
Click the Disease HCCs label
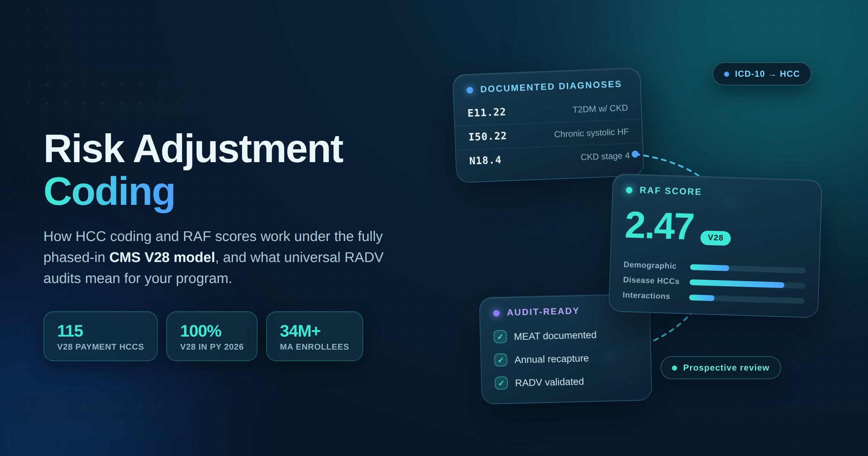pyautogui.click(x=651, y=280)
